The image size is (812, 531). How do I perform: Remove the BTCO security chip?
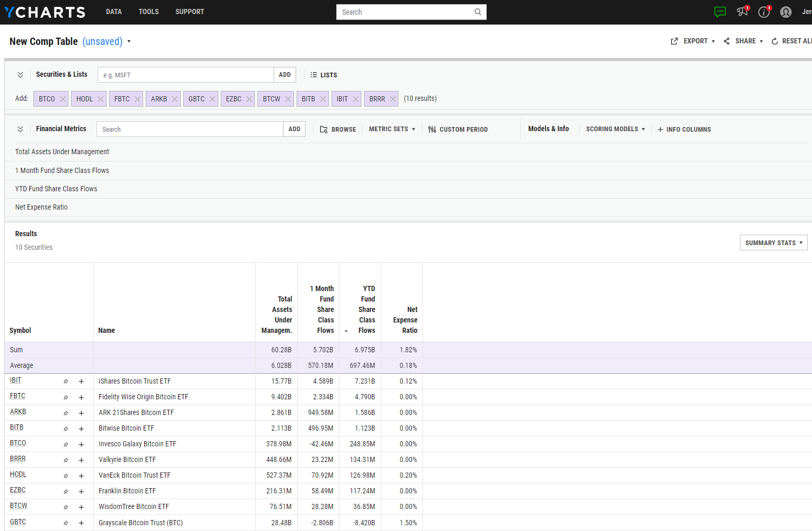click(62, 98)
